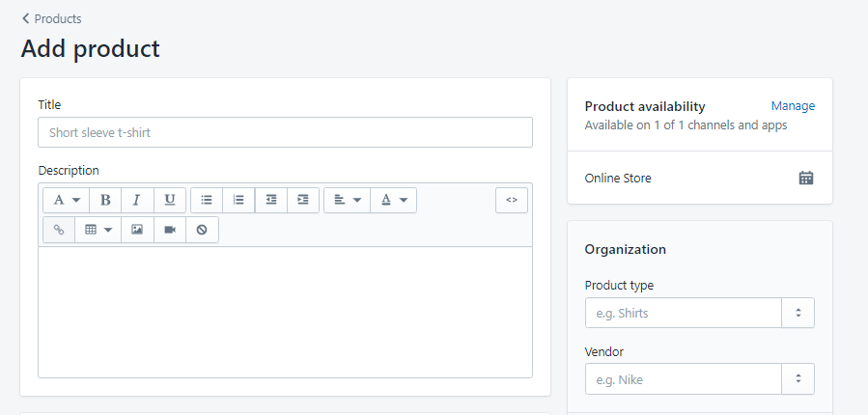Go back to Products
This screenshot has height=415, width=868.
pos(51,18)
